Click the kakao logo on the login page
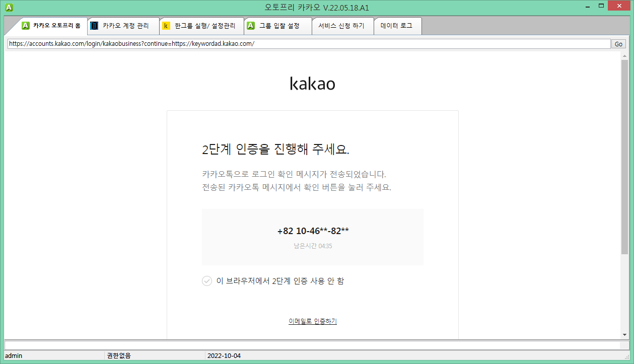Screen dimensions: 634x364 [x=312, y=84]
